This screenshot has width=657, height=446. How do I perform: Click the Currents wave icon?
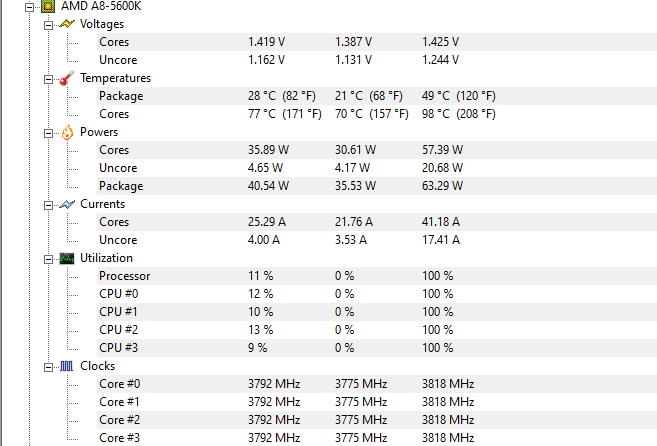[67, 204]
